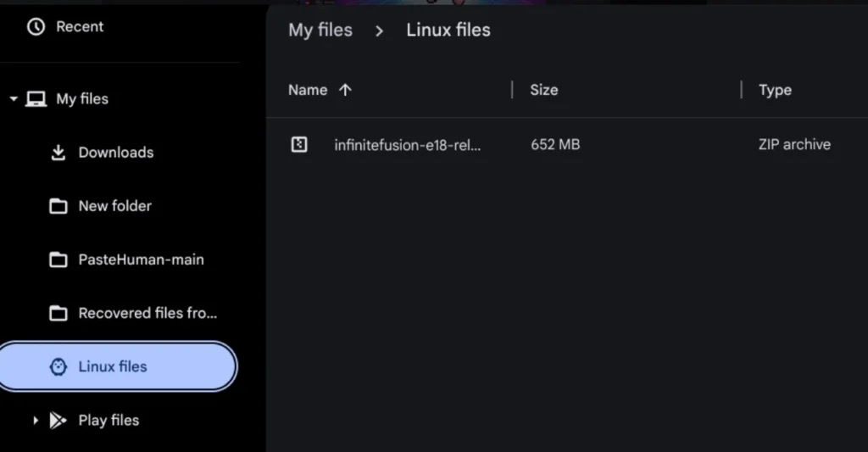
Task: Click the PasteHuman-main folder icon
Action: click(58, 260)
